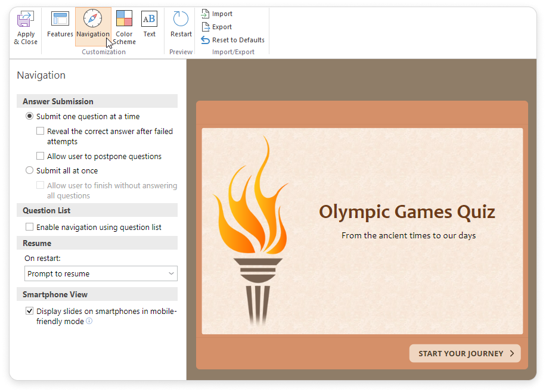This screenshot has width=546, height=392.
Task: Open the Color Scheme settings
Action: pyautogui.click(x=125, y=19)
